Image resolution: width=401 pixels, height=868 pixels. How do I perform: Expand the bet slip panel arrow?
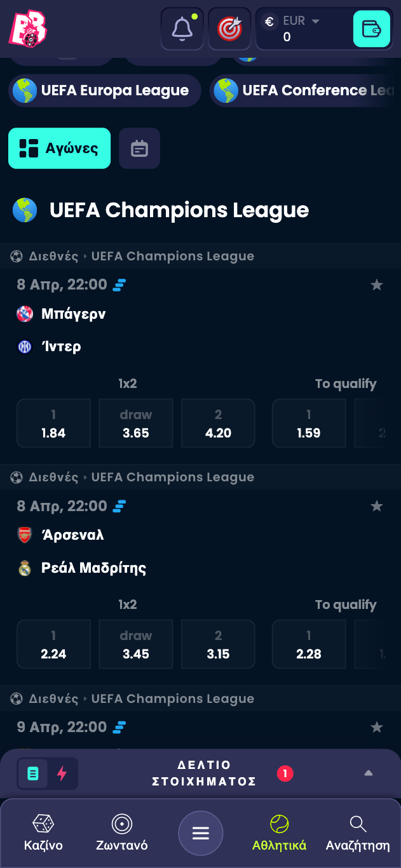369,773
